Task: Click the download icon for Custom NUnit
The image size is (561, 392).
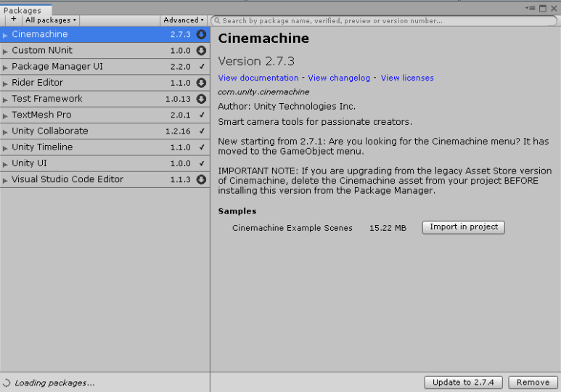Action: tap(201, 51)
